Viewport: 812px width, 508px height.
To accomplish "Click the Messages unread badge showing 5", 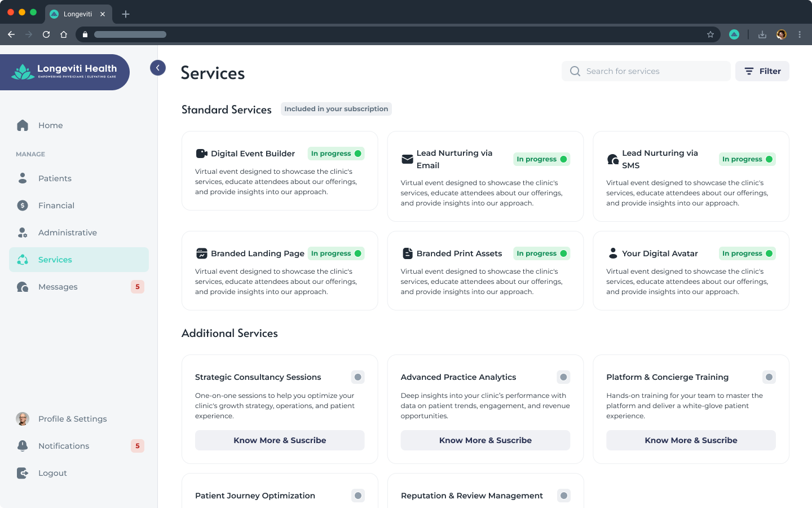I will click(x=138, y=287).
